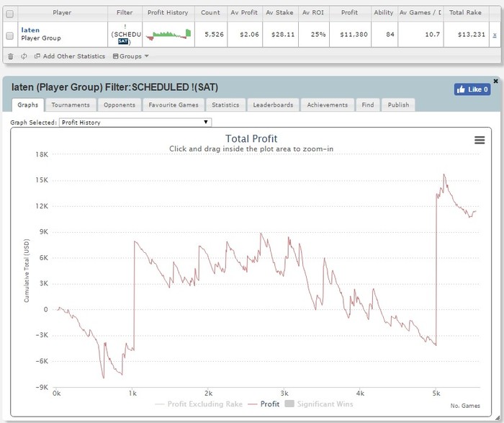Toggle the Profit legend series

264,404
